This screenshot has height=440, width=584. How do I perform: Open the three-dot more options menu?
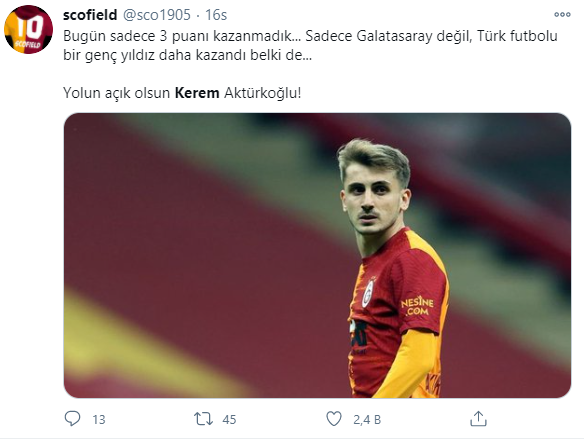(562, 15)
